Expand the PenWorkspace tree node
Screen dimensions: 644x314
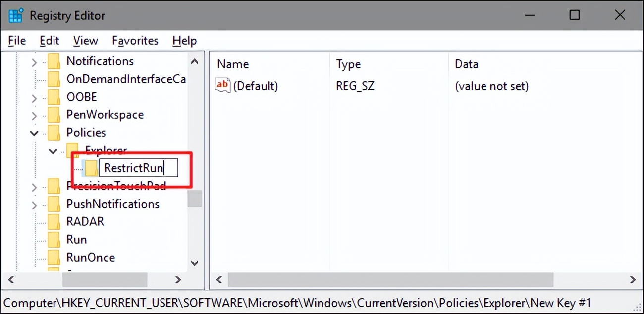33,114
